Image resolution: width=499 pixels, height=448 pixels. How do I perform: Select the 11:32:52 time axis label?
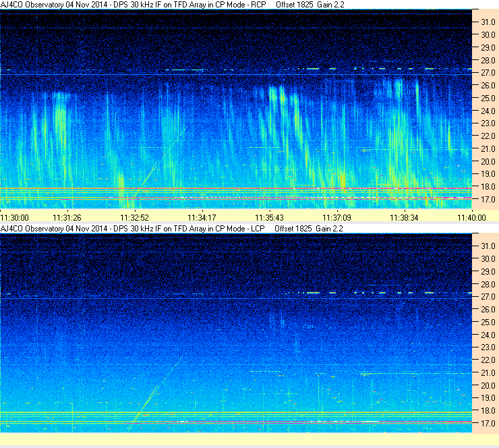(x=134, y=218)
